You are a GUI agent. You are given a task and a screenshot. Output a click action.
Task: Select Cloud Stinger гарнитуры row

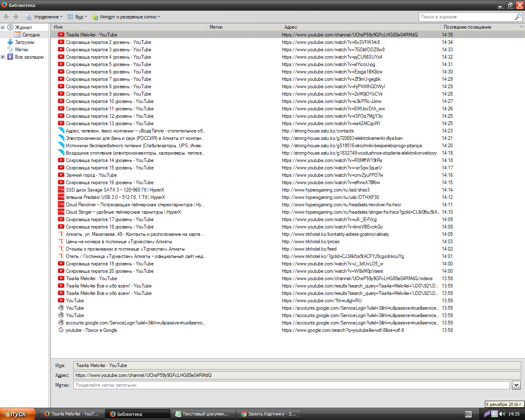coord(288,212)
